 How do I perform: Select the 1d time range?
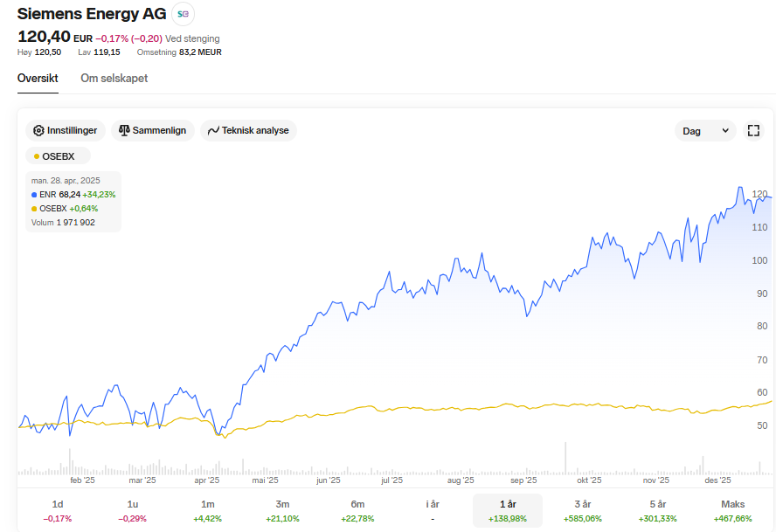(x=58, y=511)
